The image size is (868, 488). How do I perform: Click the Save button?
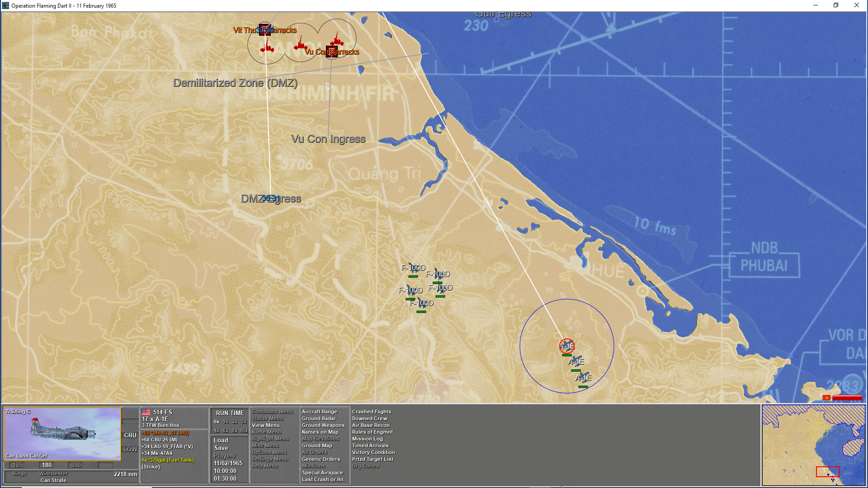pyautogui.click(x=221, y=448)
